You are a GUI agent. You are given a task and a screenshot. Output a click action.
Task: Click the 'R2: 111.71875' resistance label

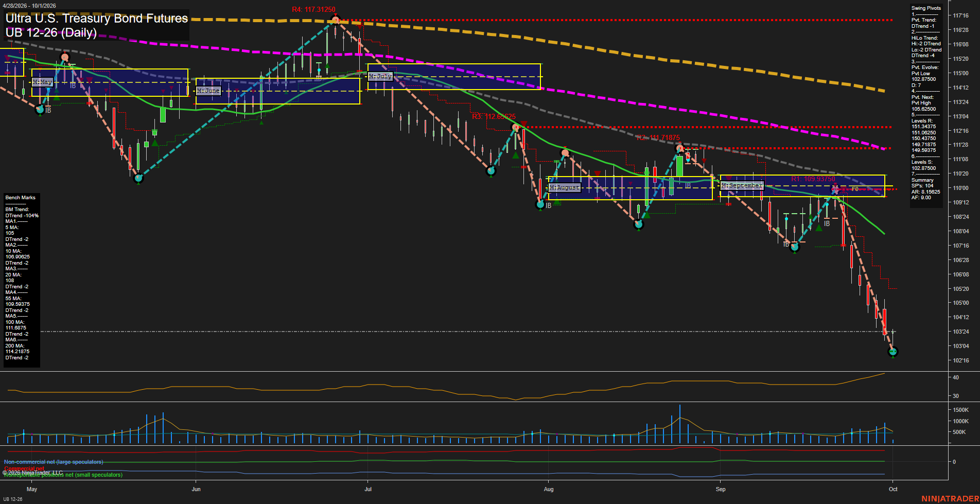coord(658,138)
